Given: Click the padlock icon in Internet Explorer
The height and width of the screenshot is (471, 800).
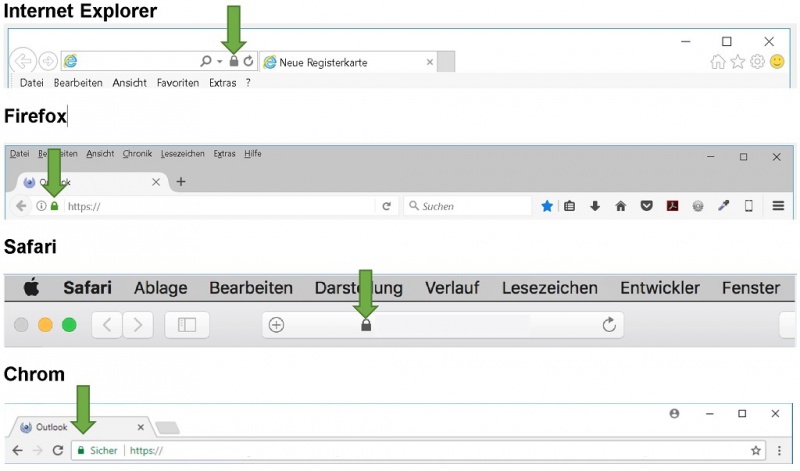Looking at the screenshot, I should [234, 61].
